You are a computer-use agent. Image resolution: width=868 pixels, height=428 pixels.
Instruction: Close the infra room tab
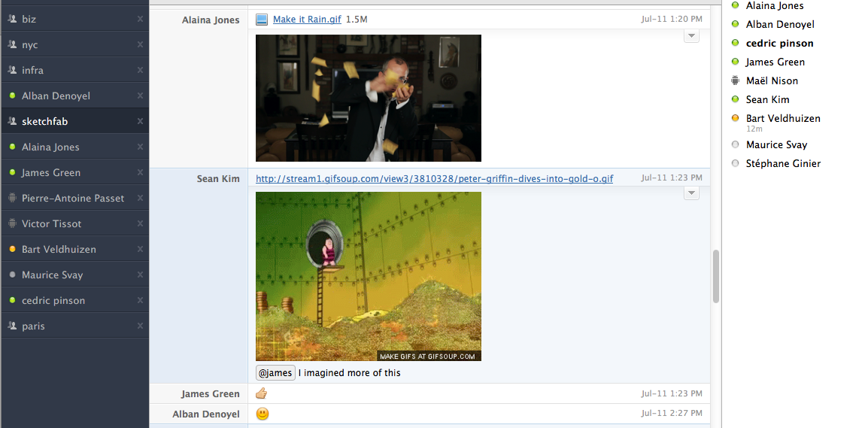click(140, 70)
